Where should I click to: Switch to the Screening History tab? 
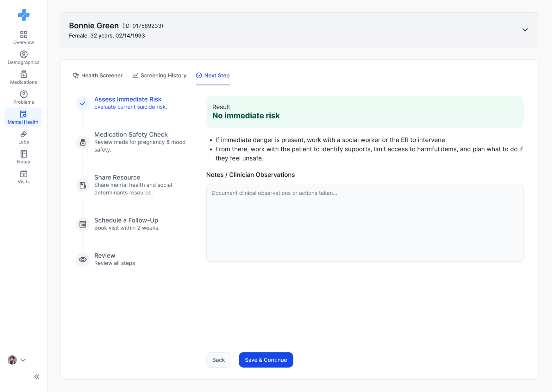(159, 76)
